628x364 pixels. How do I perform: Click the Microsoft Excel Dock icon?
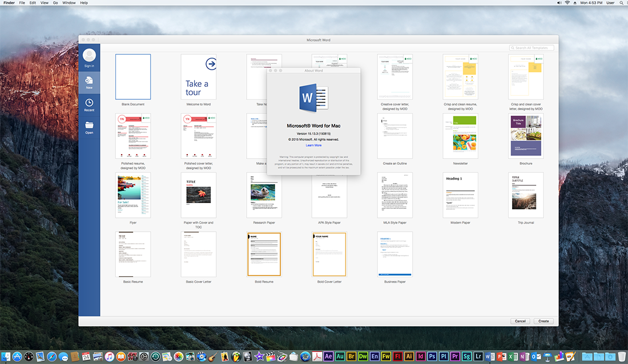(x=513, y=357)
